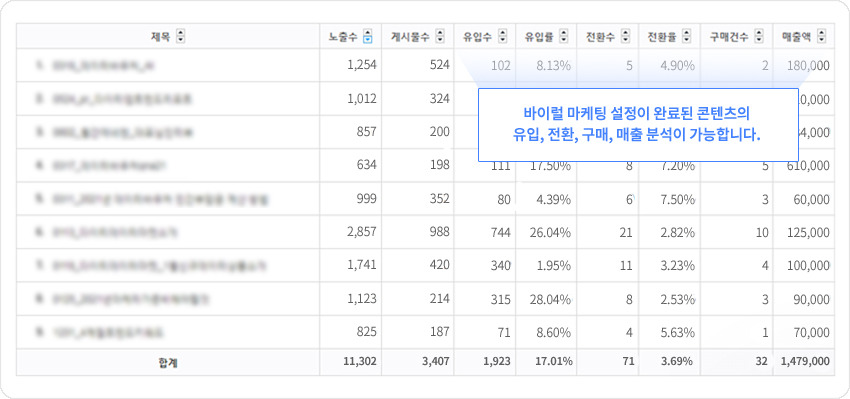Screen dimensions: 850x399
Task: Click the 5.63% 전환율 value
Action: [678, 333]
